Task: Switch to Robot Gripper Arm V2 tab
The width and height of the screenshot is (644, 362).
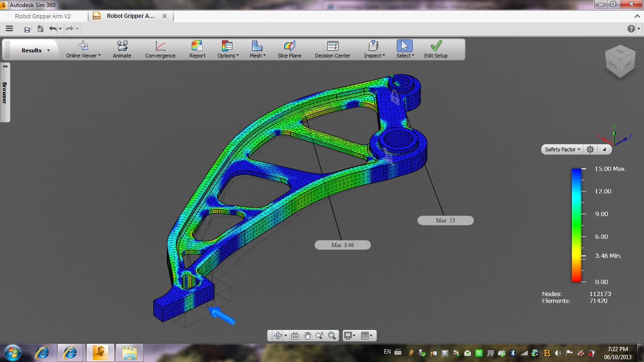Action: pyautogui.click(x=43, y=16)
